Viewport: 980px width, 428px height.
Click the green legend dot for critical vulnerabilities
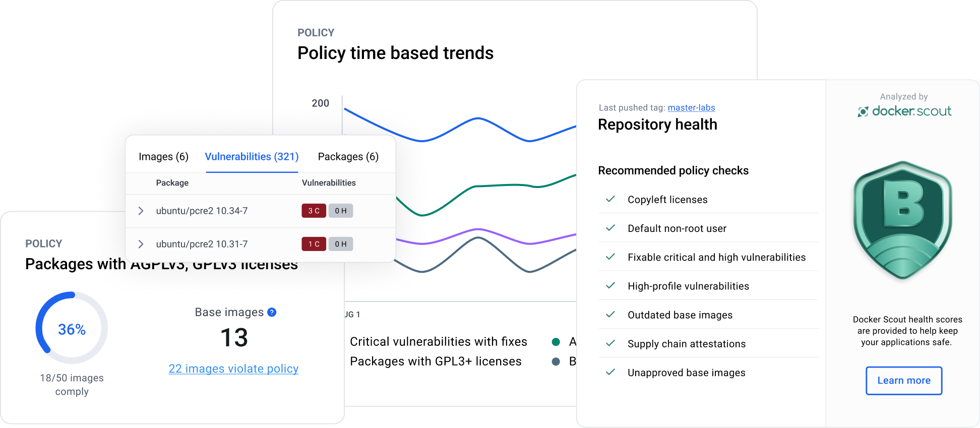(x=556, y=342)
